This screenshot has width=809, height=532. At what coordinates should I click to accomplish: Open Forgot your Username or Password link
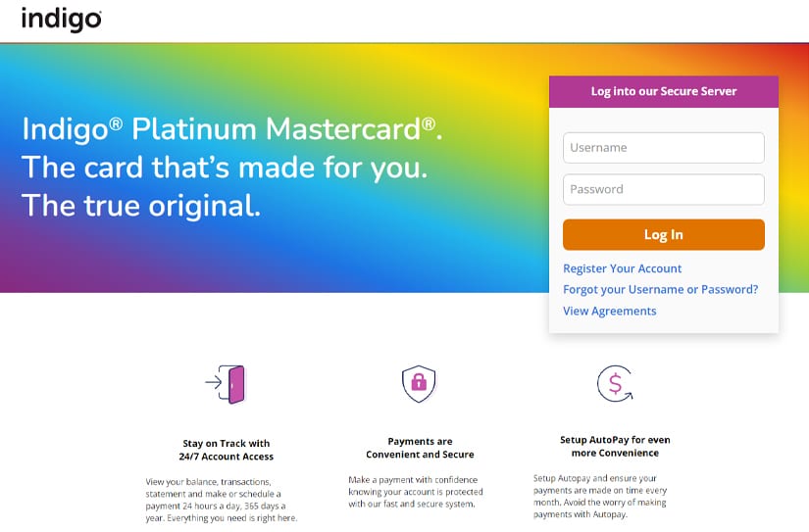tap(660, 290)
